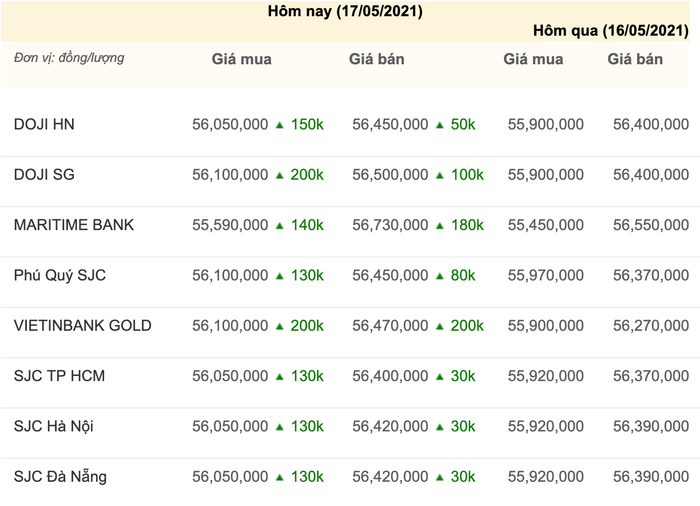Image resolution: width=700 pixels, height=506 pixels.
Task: Select the today 'Giá bán' column header
Action: 377,59
